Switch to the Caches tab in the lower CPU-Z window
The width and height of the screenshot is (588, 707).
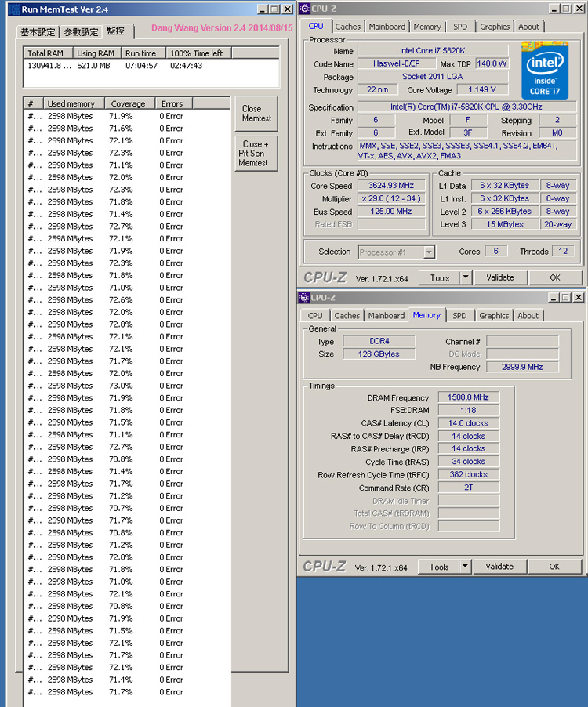pyautogui.click(x=347, y=316)
